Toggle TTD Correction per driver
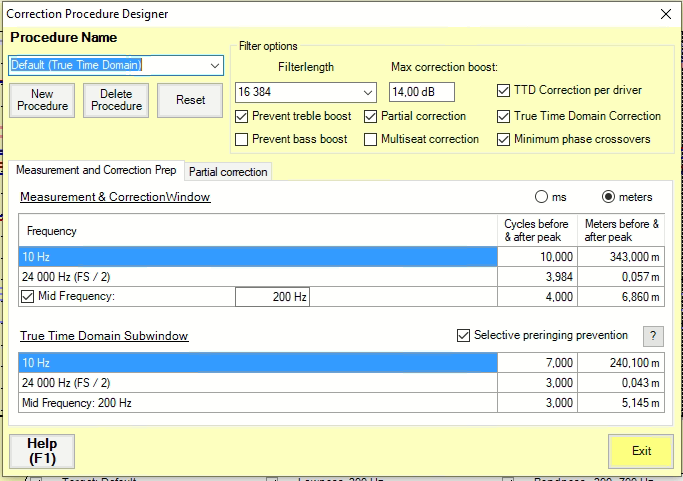Image resolution: width=683 pixels, height=481 pixels. point(503,91)
